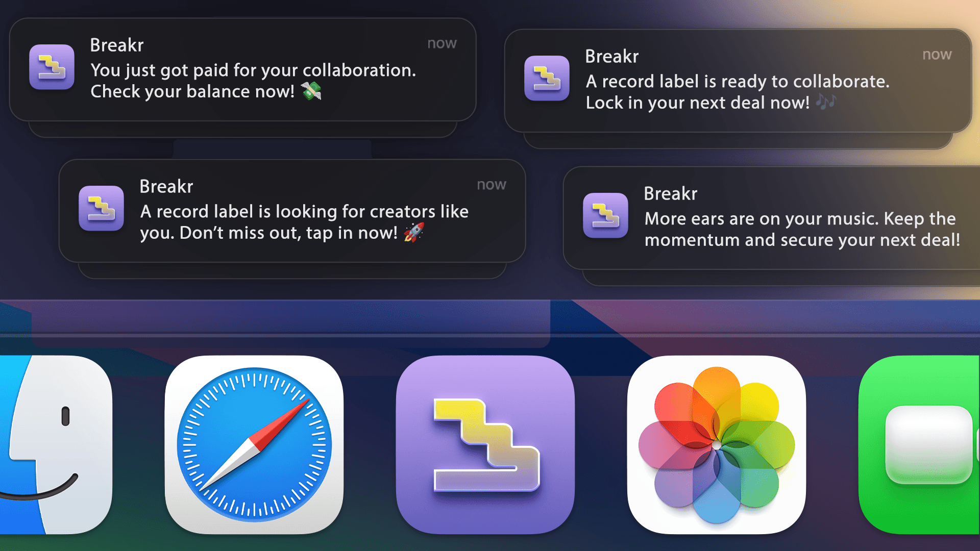Viewport: 980px width, 551px height.
Task: Expand stack beneath looking-for-creators notification
Action: (x=292, y=271)
